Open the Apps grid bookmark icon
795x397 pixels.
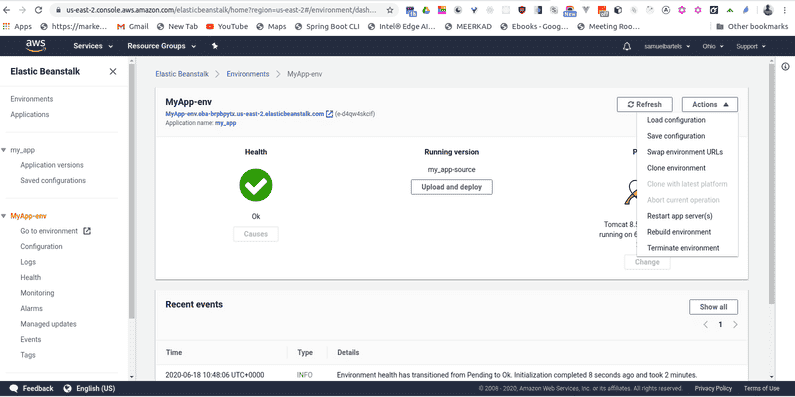click(x=7, y=26)
